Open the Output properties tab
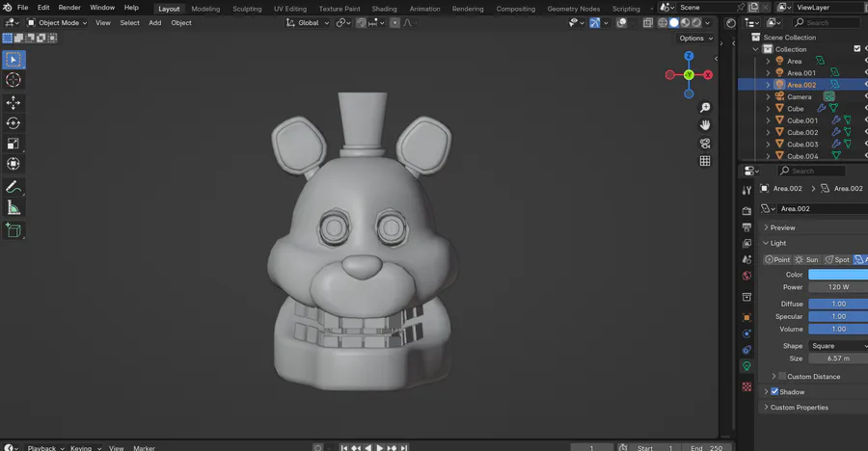 click(x=746, y=226)
